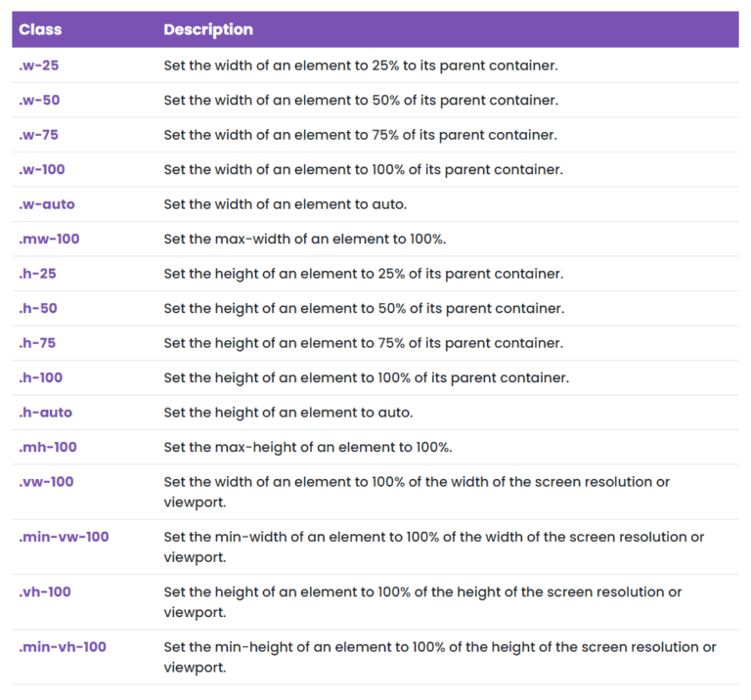This screenshot has width=751, height=700.
Task: Click the .mh-100 class name
Action: [x=48, y=447]
